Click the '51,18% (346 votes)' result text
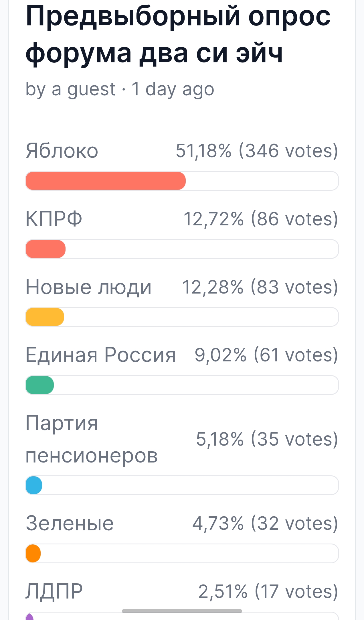Image resolution: width=364 pixels, height=620 pixels. tap(257, 151)
